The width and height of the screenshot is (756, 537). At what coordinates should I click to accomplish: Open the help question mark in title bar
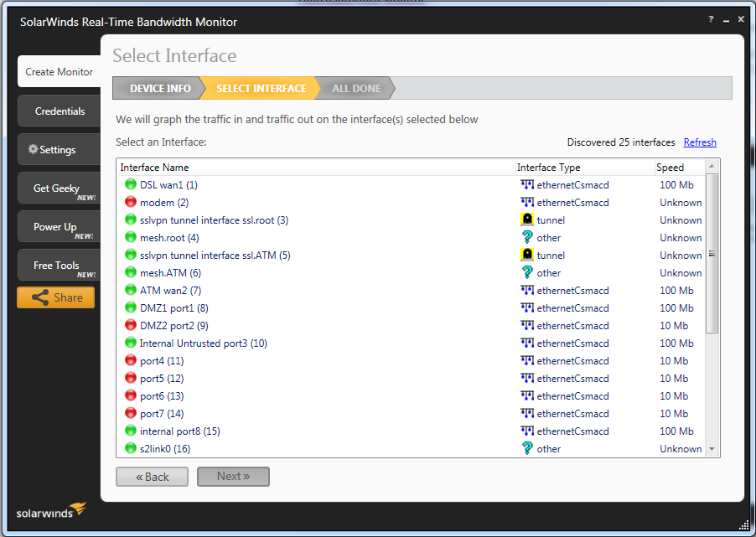(x=711, y=19)
